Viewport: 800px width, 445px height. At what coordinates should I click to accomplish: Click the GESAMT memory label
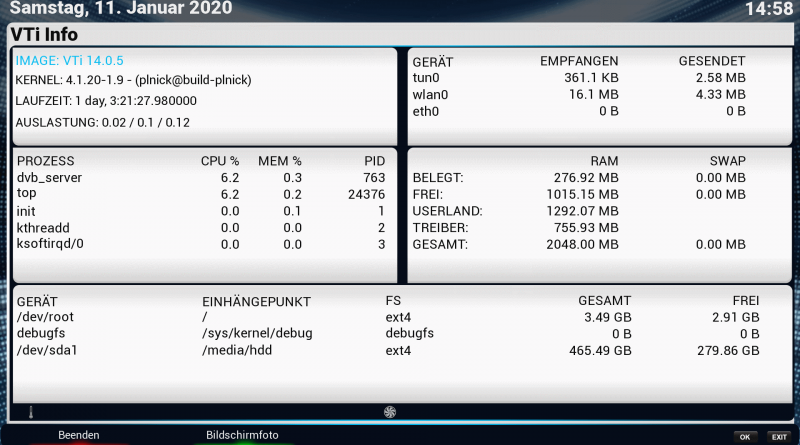coord(440,244)
